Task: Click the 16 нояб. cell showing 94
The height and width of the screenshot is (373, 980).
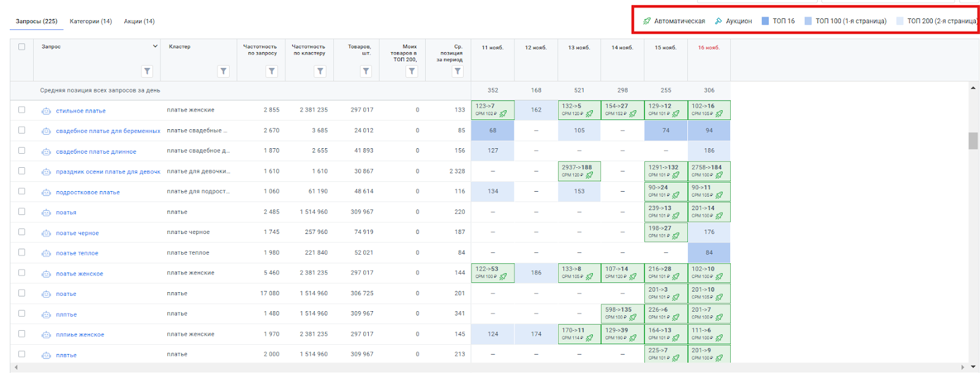Action: point(709,130)
